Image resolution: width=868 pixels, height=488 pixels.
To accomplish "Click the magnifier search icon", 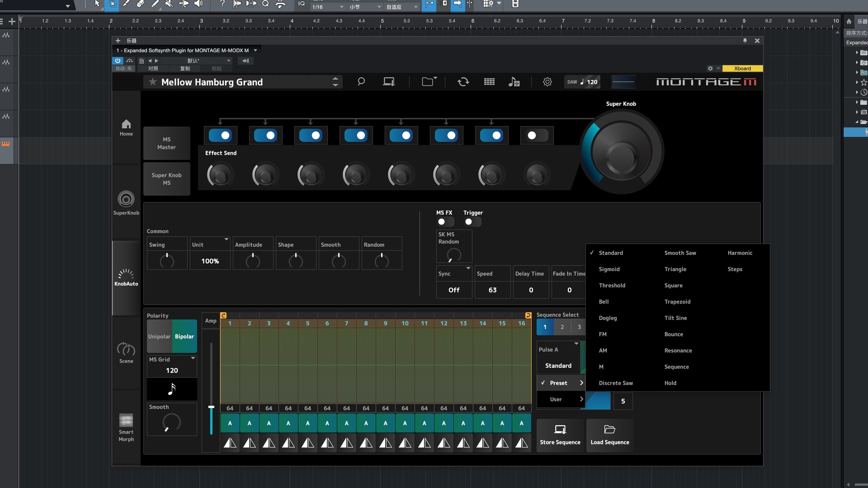I will tap(361, 82).
